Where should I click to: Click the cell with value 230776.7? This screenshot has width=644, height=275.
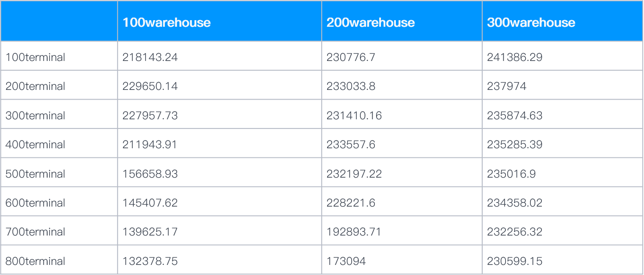click(402, 57)
